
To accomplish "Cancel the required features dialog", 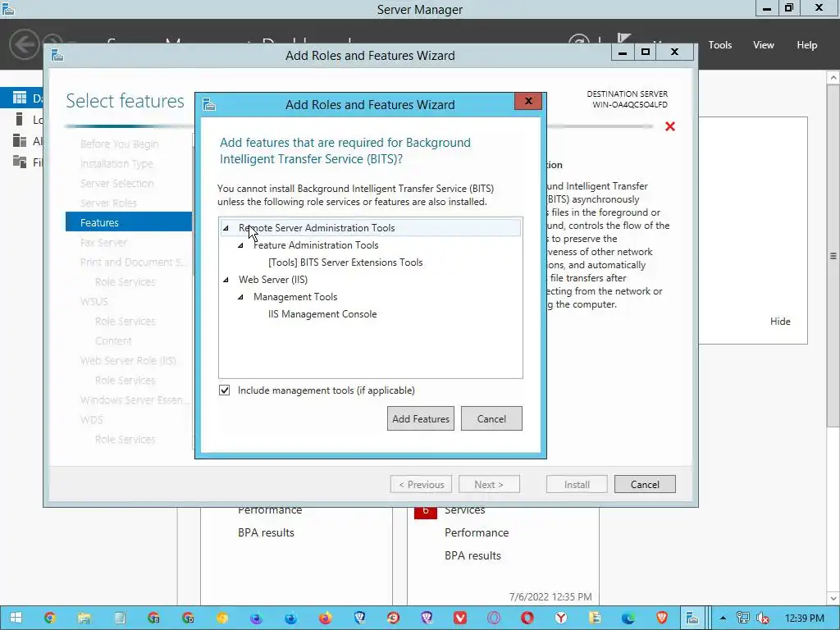I will point(491,418).
